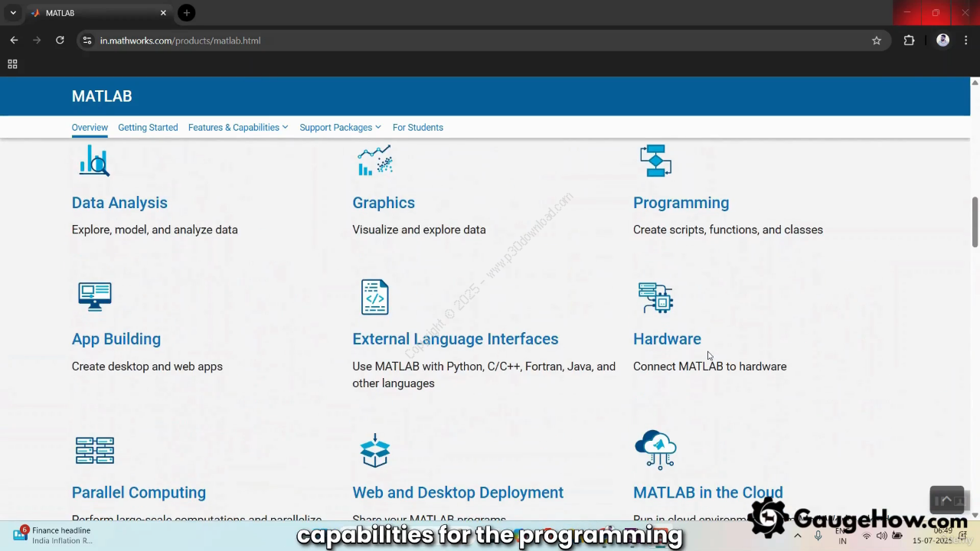980x551 pixels.
Task: Click the 'Use MATLAB with Python, C/C++' description
Action: [484, 375]
